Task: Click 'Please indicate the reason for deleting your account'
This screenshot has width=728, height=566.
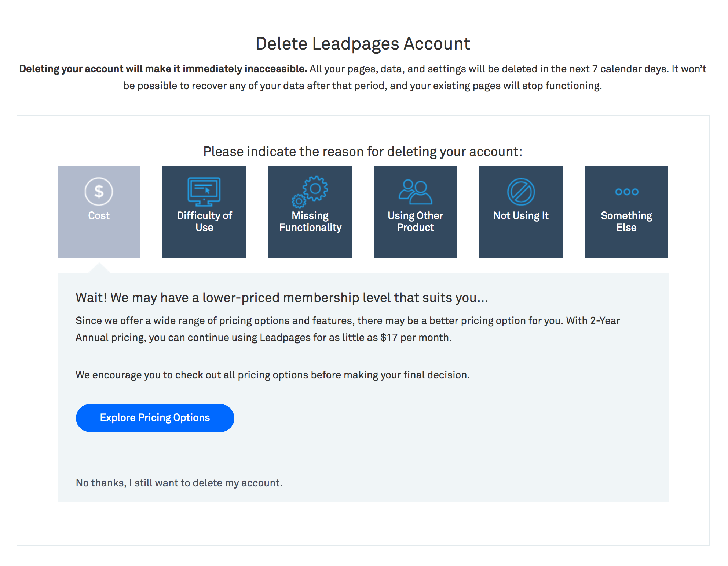Action: point(363,152)
